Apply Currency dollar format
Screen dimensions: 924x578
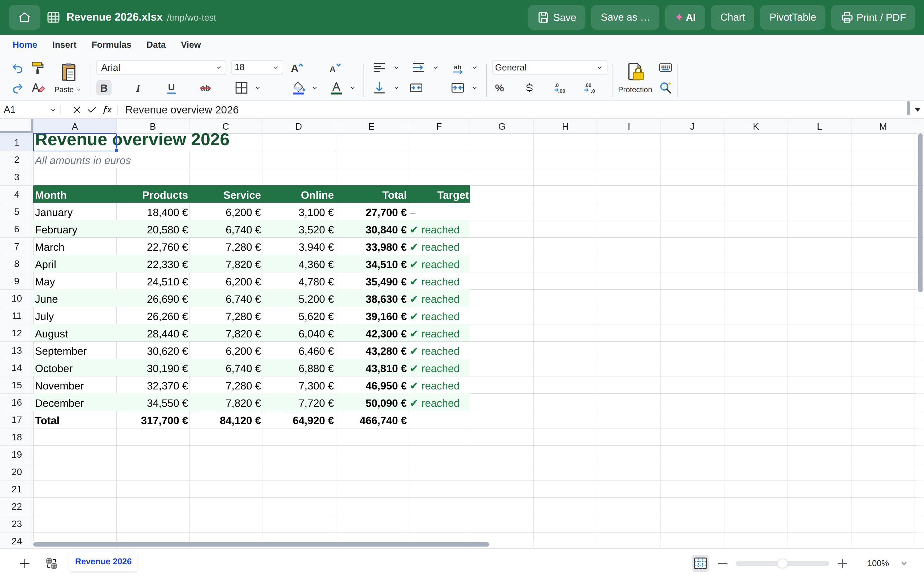point(529,88)
